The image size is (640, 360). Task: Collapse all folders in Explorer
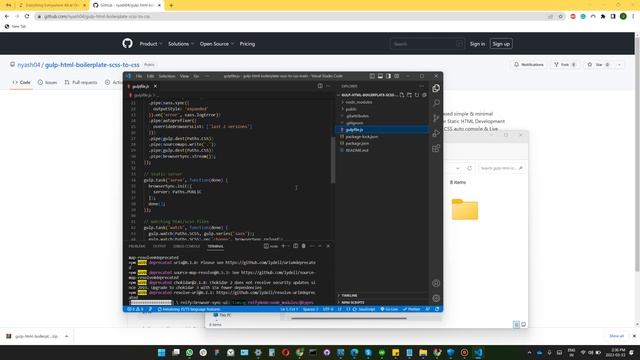point(424,95)
